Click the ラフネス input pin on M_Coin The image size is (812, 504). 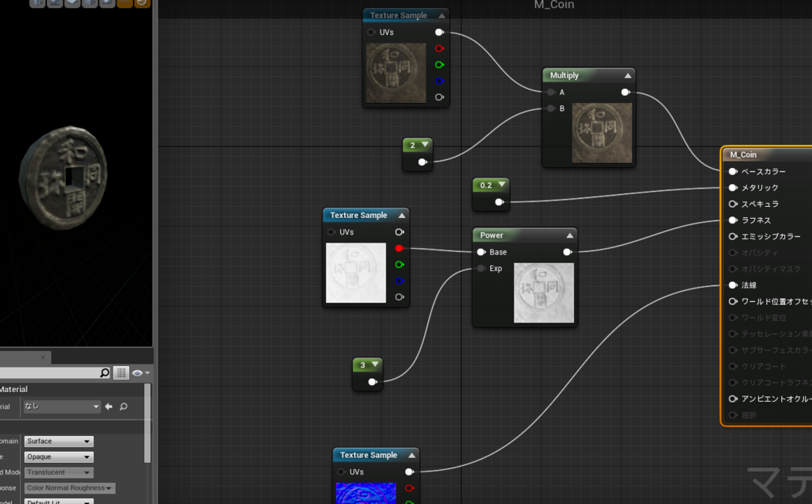733,220
